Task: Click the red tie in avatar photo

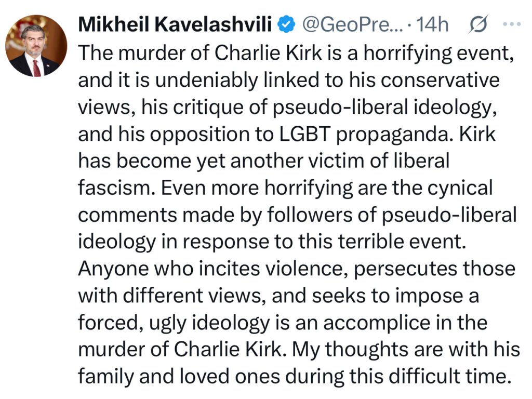Action: (x=36, y=68)
